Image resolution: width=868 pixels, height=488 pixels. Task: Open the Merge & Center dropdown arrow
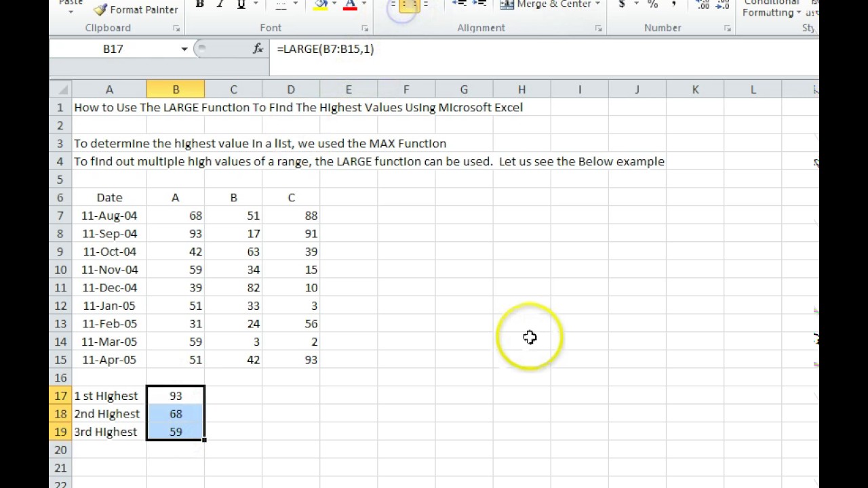click(597, 4)
